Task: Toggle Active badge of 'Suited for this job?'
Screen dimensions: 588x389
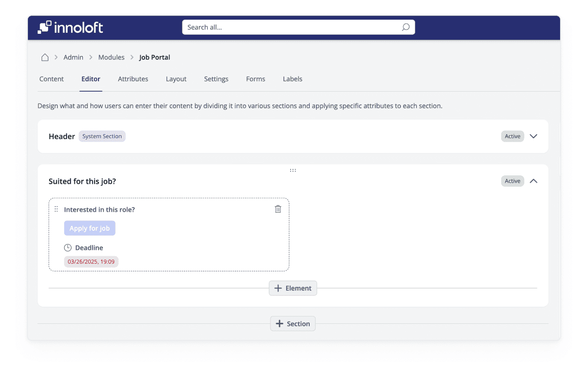Action: [x=512, y=181]
